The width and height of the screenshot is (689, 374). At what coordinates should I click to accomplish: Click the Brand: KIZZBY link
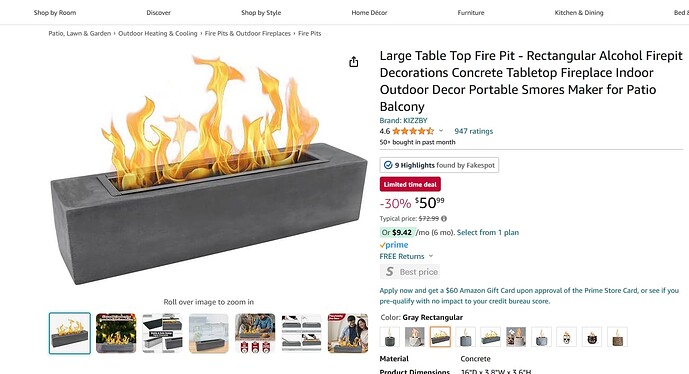click(403, 120)
